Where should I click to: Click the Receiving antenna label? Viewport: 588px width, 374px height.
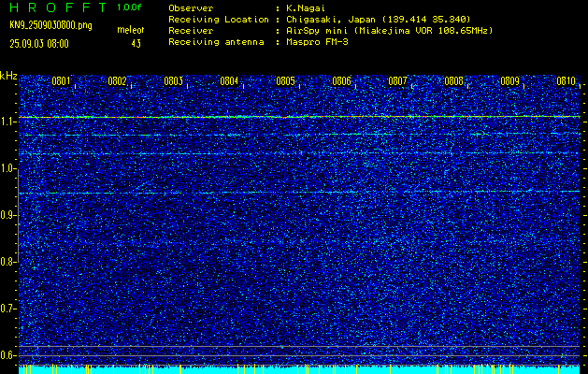pyautogui.click(x=216, y=42)
